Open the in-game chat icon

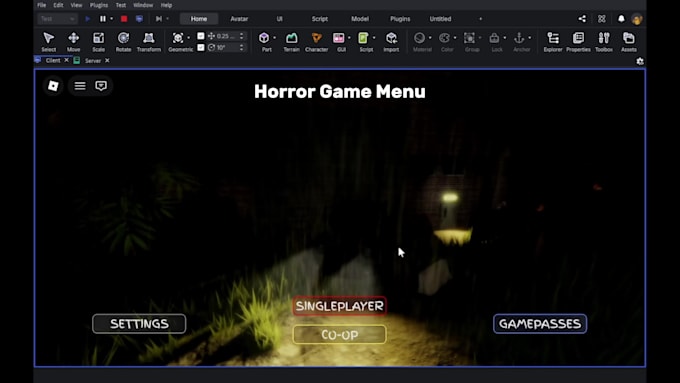coord(101,86)
